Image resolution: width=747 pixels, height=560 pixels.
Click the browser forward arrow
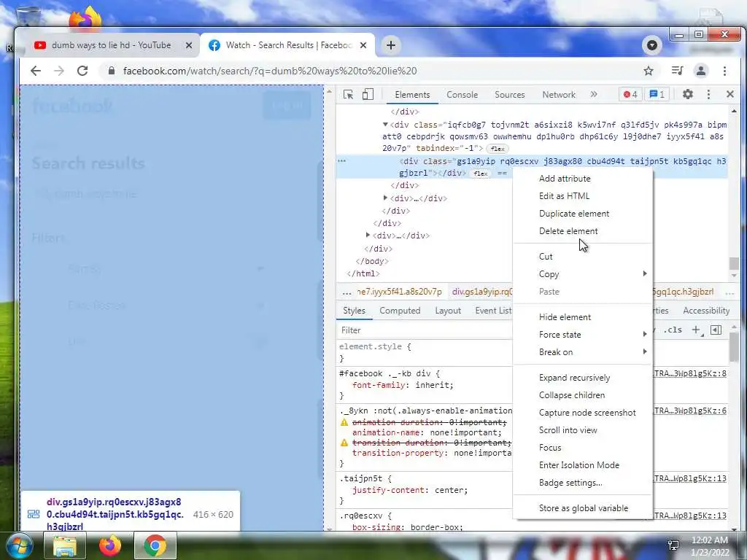click(59, 71)
